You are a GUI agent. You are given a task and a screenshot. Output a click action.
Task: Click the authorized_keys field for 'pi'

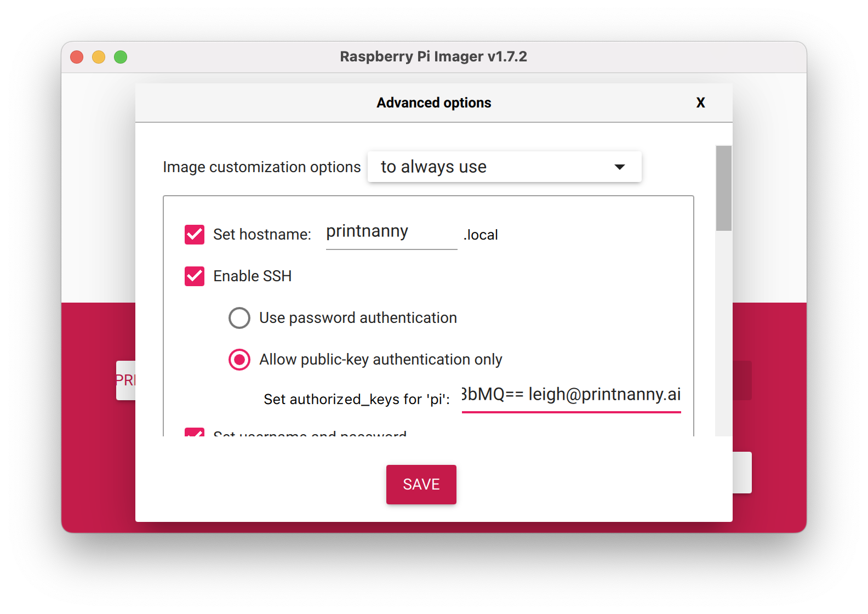[x=571, y=397]
